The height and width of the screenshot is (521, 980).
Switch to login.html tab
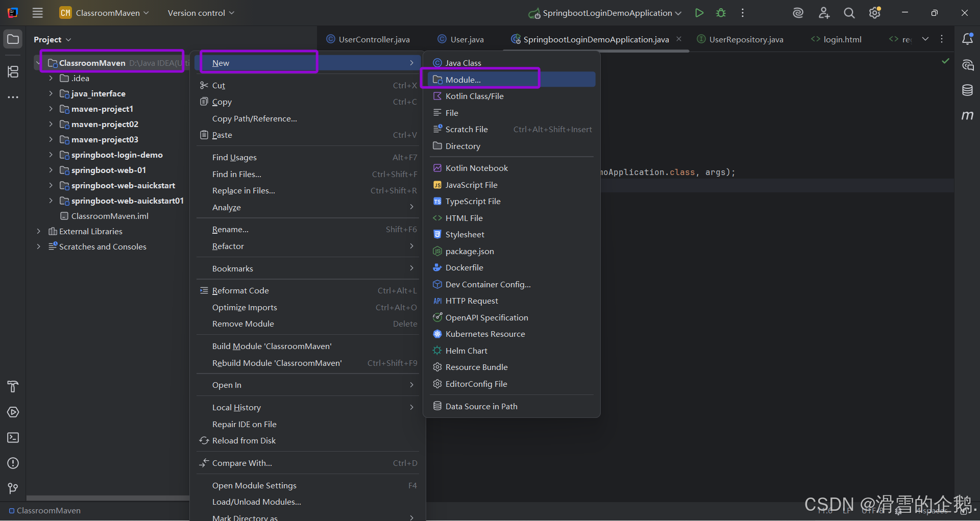(837, 39)
